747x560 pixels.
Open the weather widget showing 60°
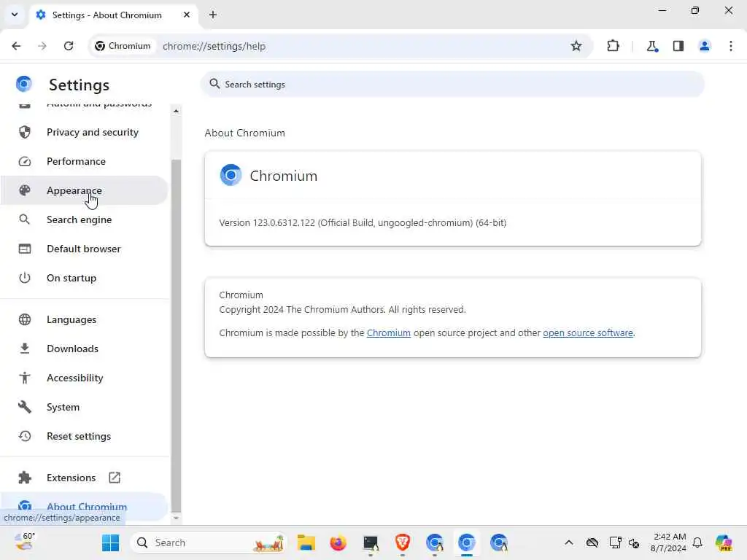24,542
